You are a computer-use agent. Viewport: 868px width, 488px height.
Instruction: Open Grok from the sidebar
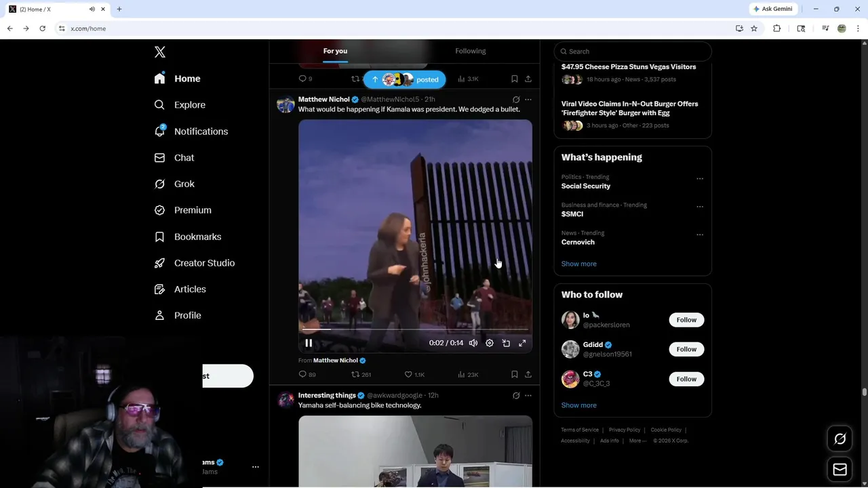click(x=174, y=184)
